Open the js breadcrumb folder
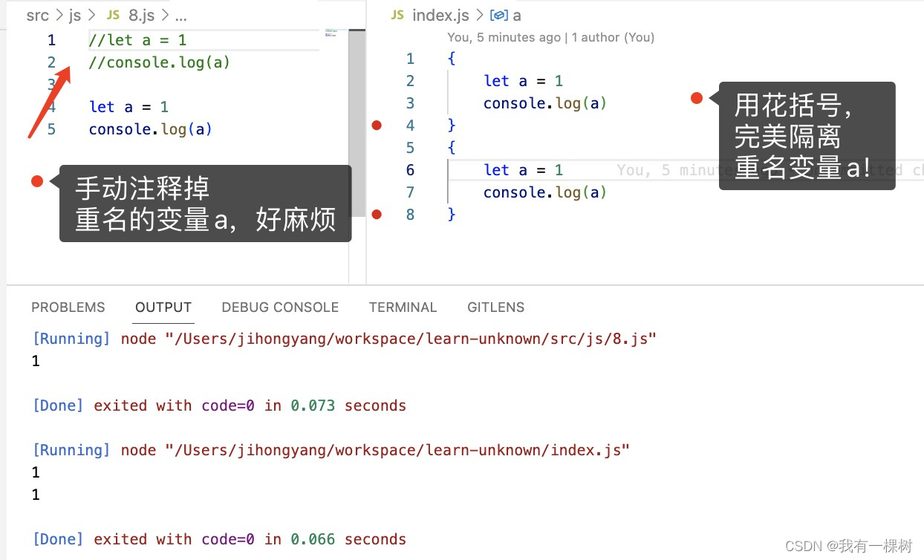 [75, 15]
